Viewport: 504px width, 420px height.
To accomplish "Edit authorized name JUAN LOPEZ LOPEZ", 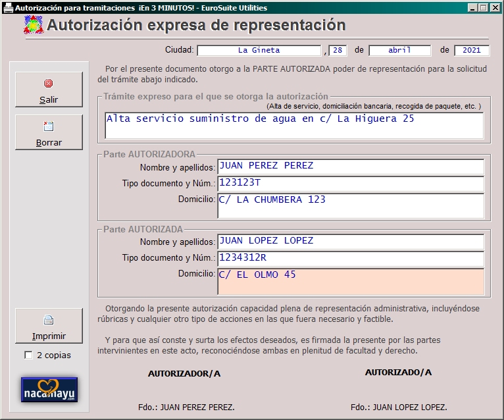I will pos(351,241).
